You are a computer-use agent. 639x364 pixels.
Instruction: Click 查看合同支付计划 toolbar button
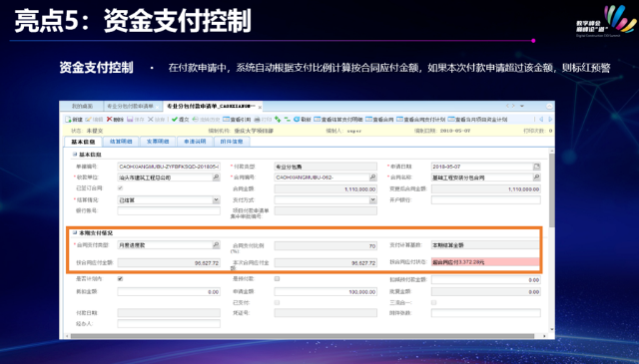coord(421,120)
